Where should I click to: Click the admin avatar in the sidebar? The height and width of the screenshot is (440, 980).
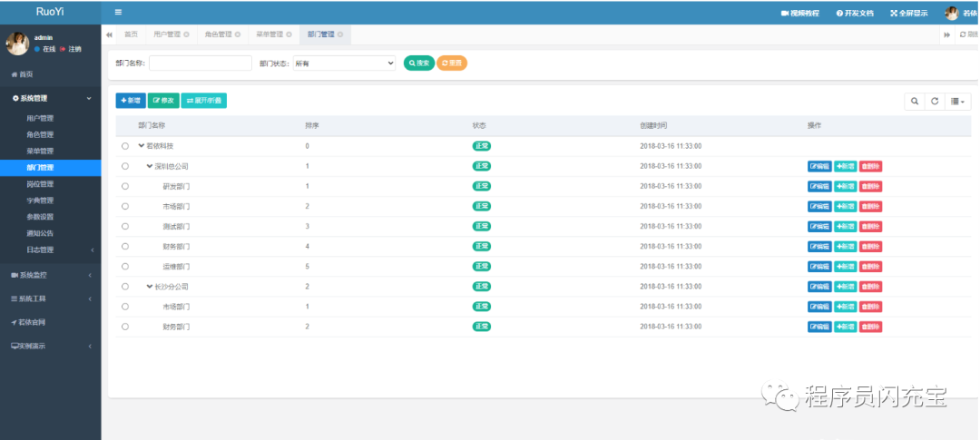click(x=17, y=44)
